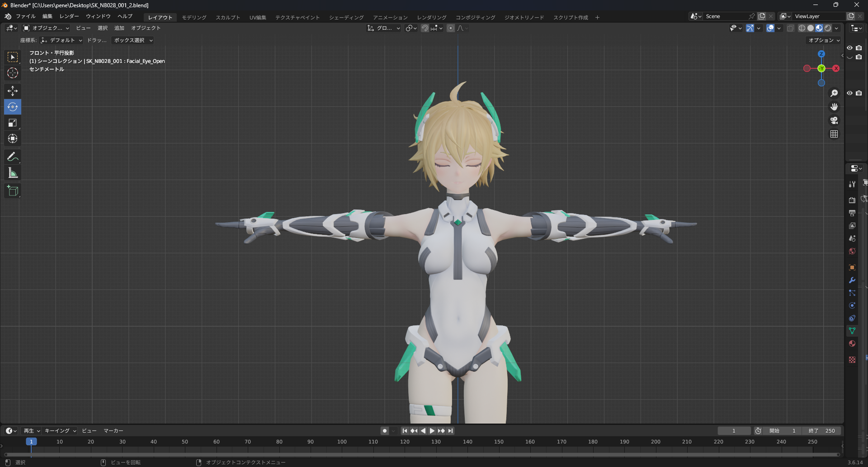Open the pivot point dropdown

411,28
